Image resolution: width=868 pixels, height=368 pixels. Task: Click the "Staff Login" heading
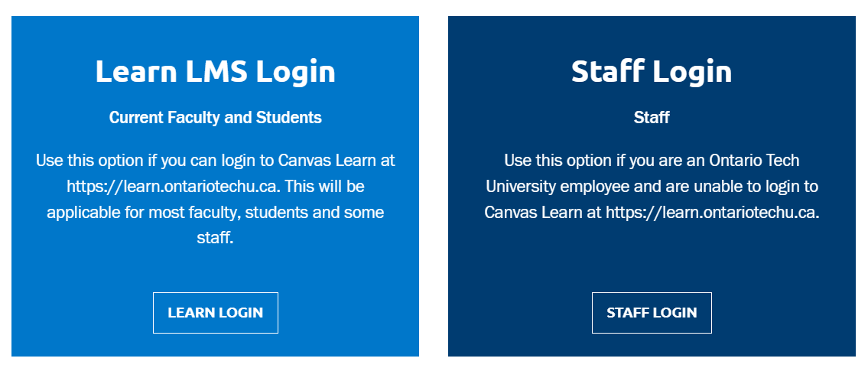coord(652,72)
